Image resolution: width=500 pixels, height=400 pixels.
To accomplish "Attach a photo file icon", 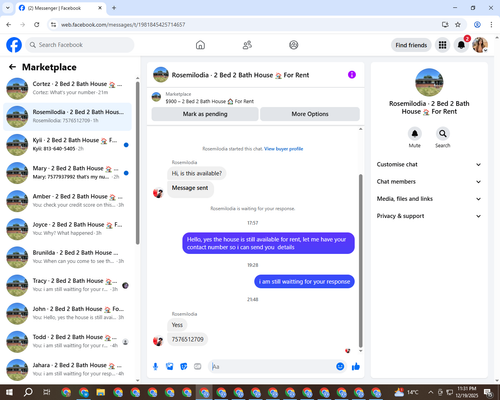I will click(170, 367).
